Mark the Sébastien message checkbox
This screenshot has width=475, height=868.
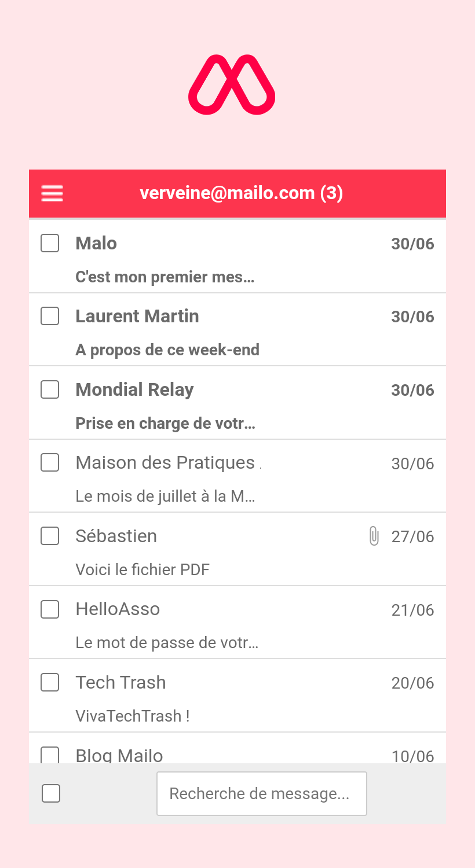tap(50, 536)
